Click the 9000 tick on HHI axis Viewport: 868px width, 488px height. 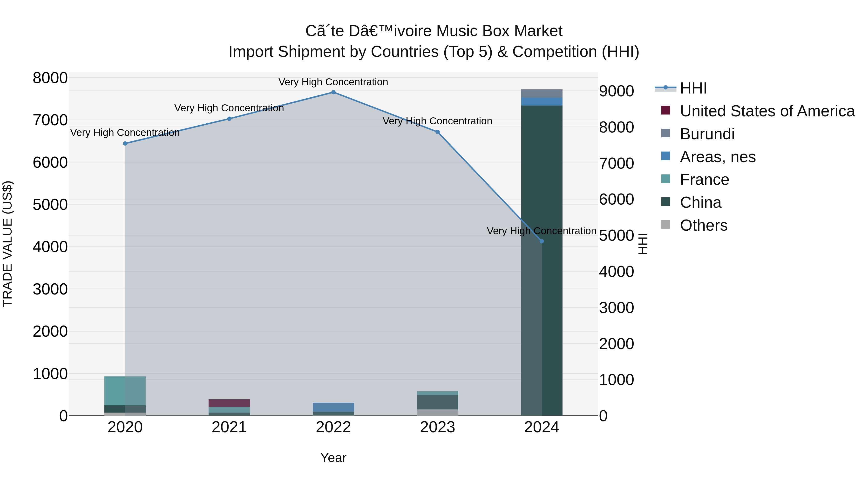(x=617, y=91)
